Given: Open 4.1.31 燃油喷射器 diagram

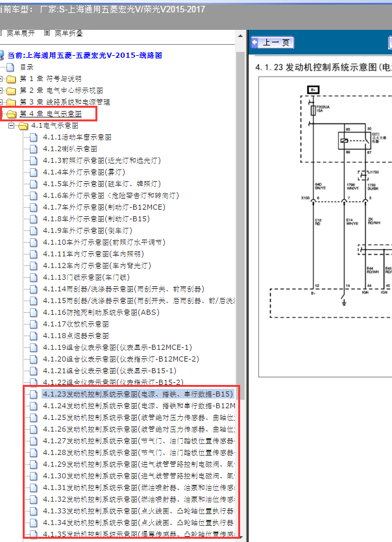Looking at the screenshot, I should (139, 487).
